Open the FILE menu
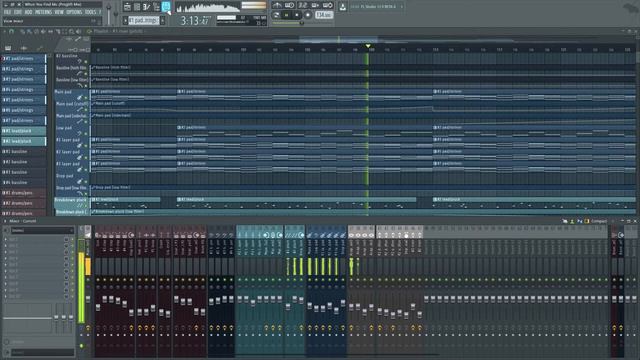Image resolution: width=640 pixels, height=360 pixels. [7, 12]
